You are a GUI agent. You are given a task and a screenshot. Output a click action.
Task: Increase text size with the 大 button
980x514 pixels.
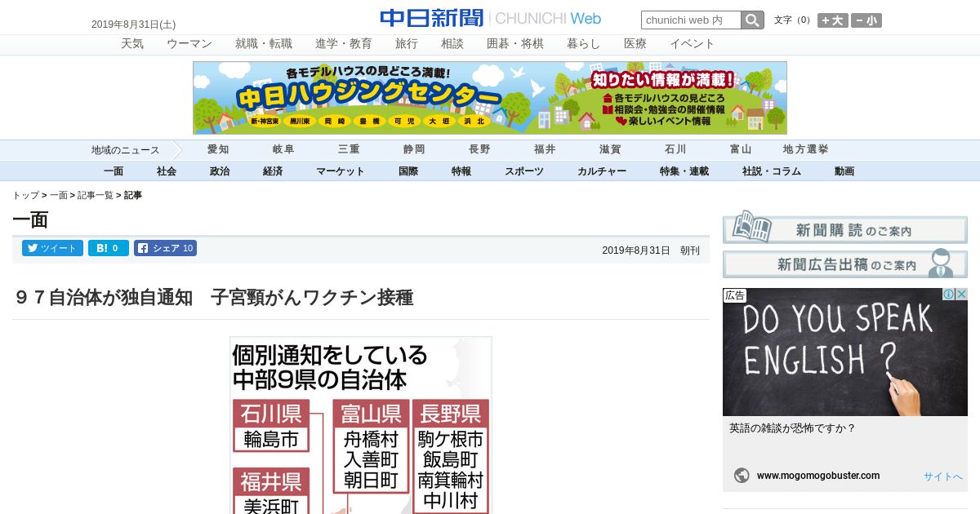click(833, 20)
